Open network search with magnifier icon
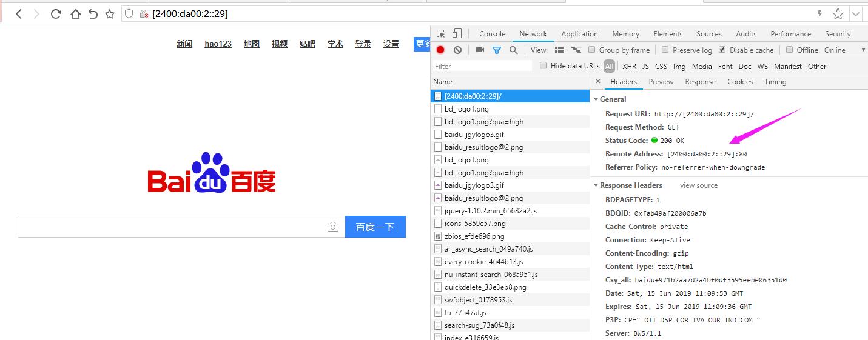This screenshot has width=868, height=340. tap(513, 50)
